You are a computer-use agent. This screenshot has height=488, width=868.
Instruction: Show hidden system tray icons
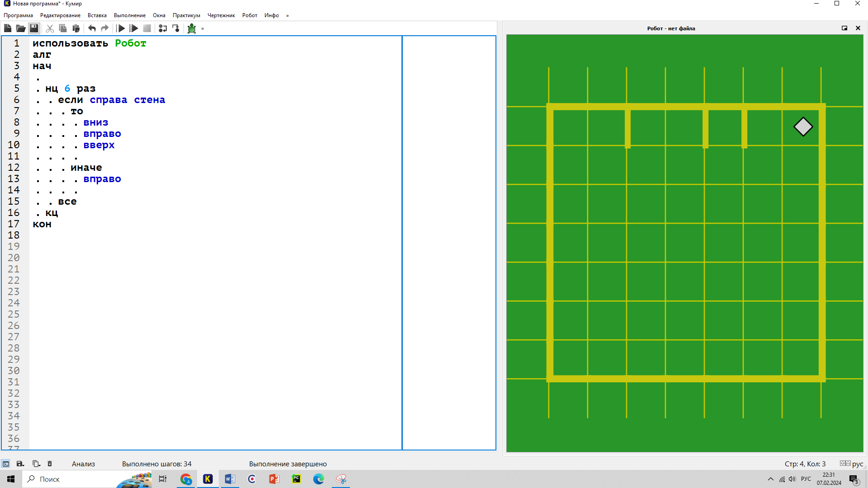click(x=770, y=479)
